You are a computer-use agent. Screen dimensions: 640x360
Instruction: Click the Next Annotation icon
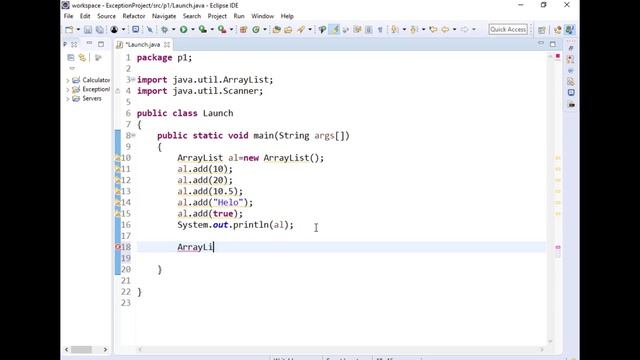(x=395, y=29)
